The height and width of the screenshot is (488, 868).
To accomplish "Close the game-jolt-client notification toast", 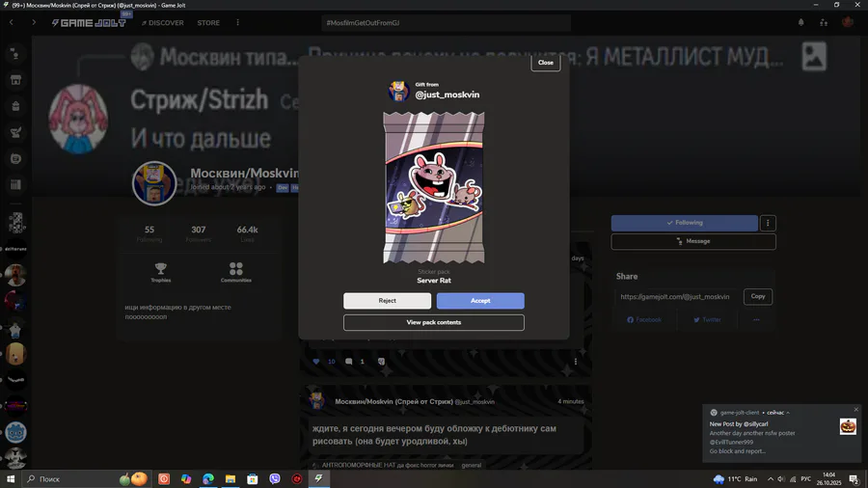I will pyautogui.click(x=855, y=410).
